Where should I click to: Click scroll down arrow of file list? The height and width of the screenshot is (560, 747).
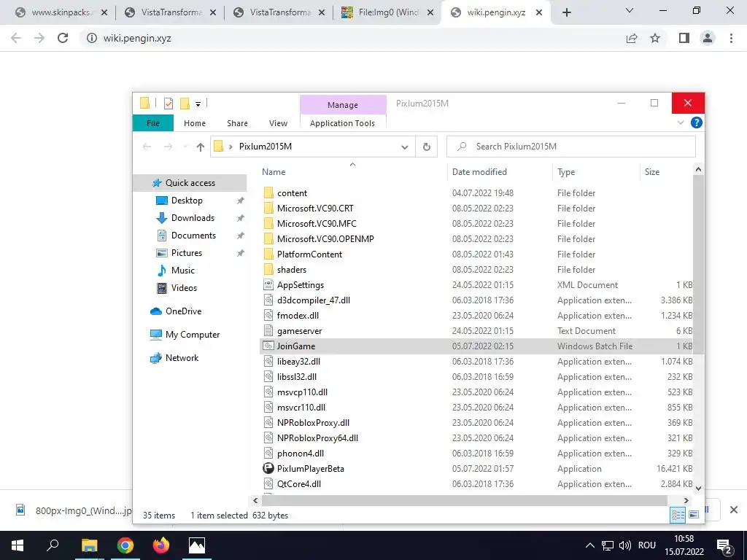tap(698, 488)
